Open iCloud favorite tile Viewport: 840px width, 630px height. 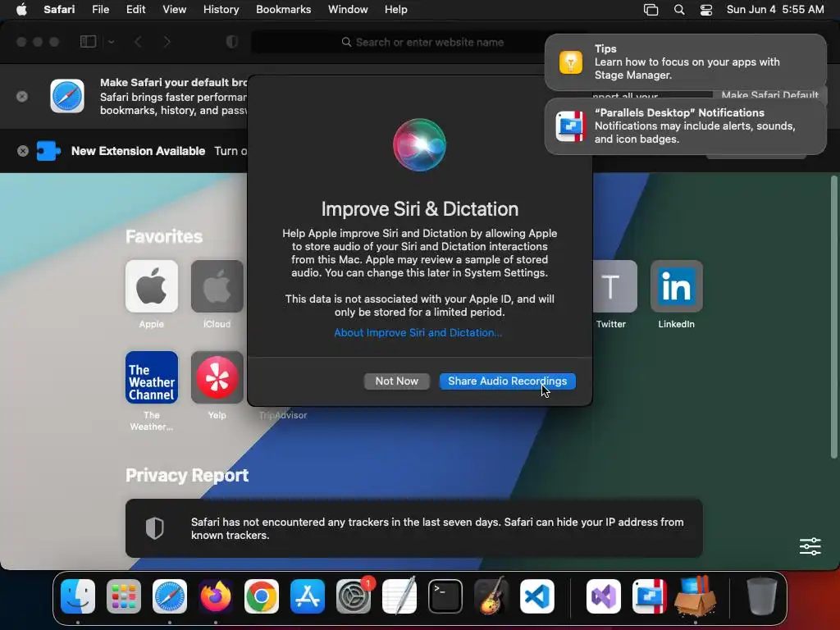217,286
